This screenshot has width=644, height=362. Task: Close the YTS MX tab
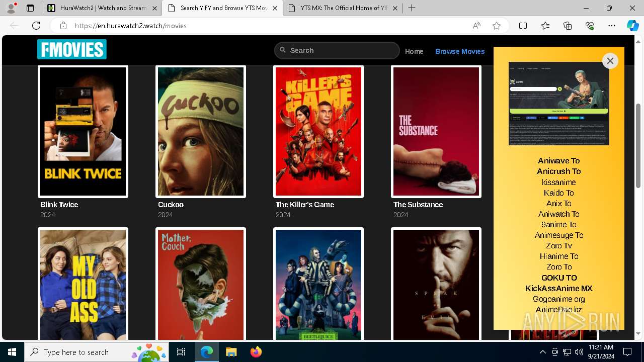tap(395, 8)
